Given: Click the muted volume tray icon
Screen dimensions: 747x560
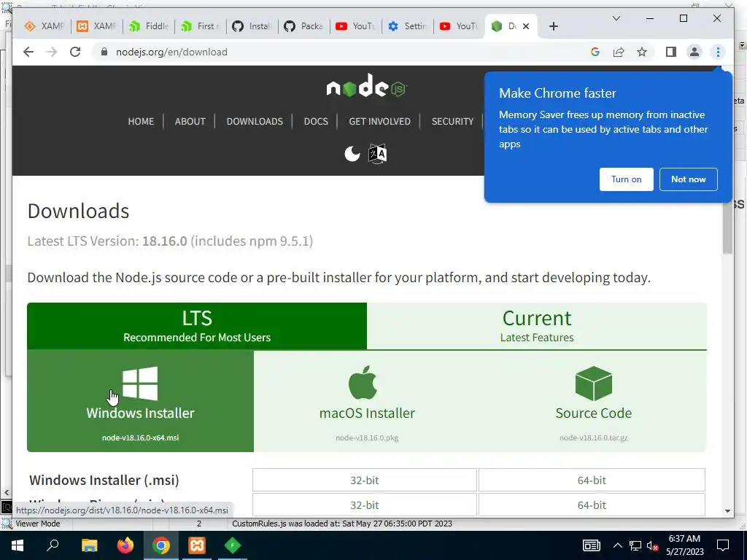Looking at the screenshot, I should pyautogui.click(x=652, y=545).
